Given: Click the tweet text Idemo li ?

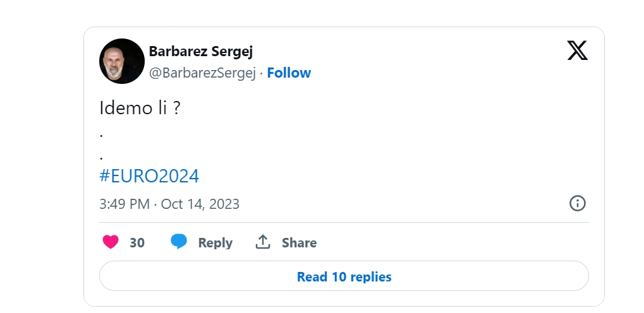Looking at the screenshot, I should pyautogui.click(x=140, y=108).
